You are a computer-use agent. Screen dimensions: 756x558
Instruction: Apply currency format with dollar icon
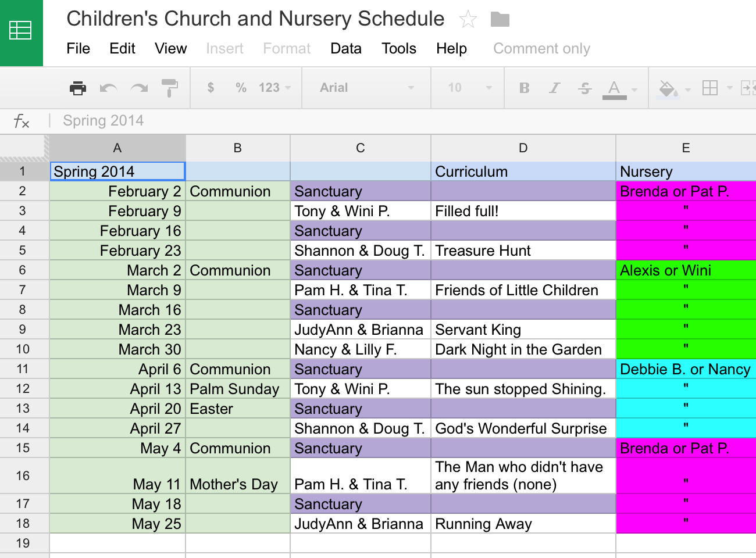[x=211, y=88]
